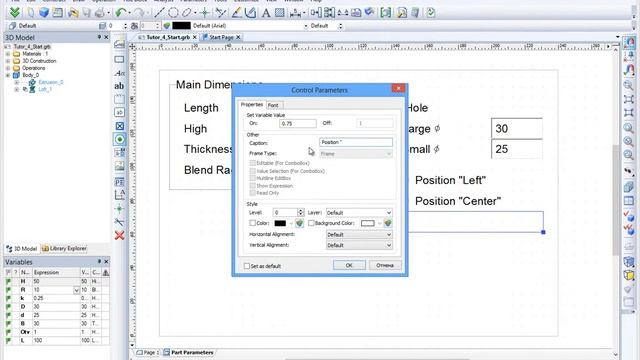Click the sidebar axis alignment tool
640x360 pixels.
click(x=120, y=196)
